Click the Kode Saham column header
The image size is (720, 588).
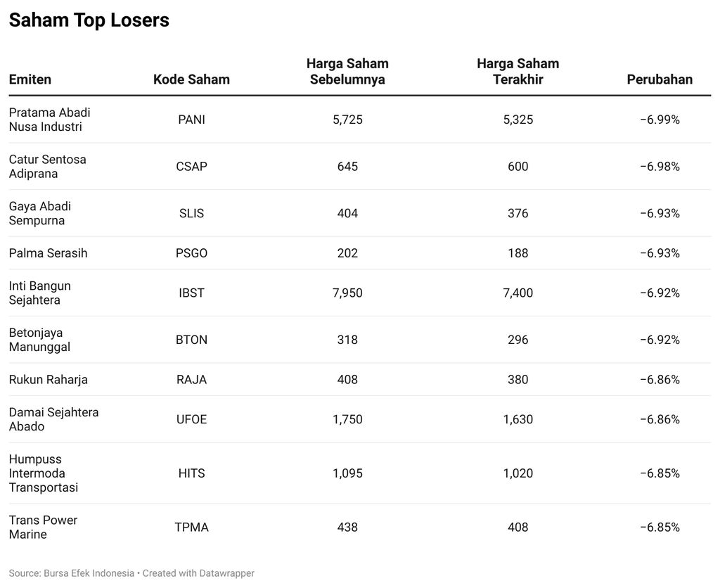[x=191, y=79]
